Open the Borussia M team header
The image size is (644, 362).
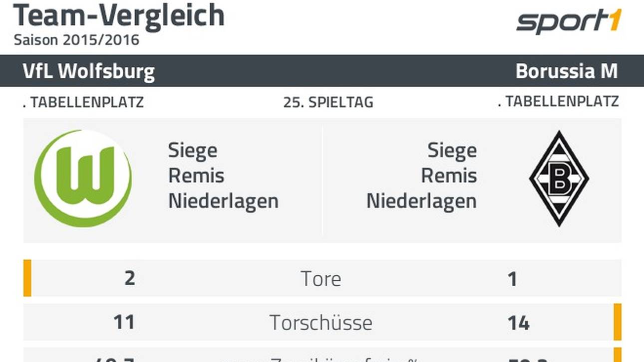[566, 71]
